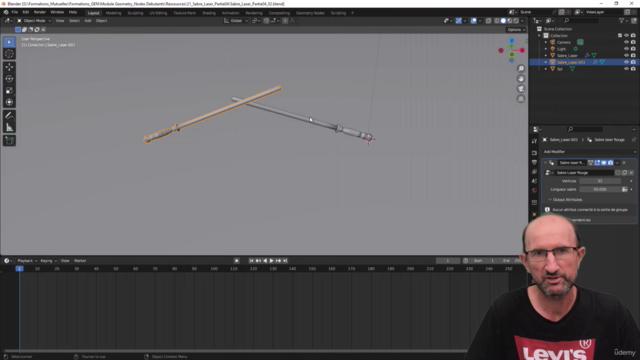Hide Camera in the outliner
Viewport: 640px width, 360px height.
click(626, 42)
